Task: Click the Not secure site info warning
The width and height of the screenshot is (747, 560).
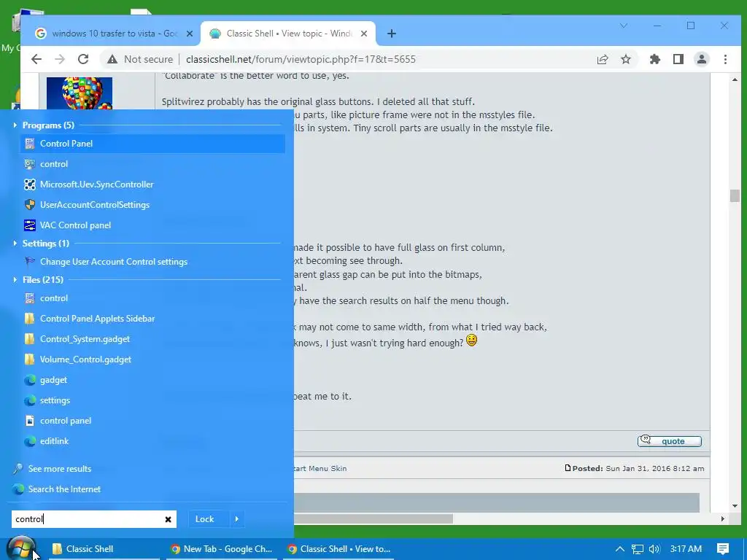Action: (140, 59)
